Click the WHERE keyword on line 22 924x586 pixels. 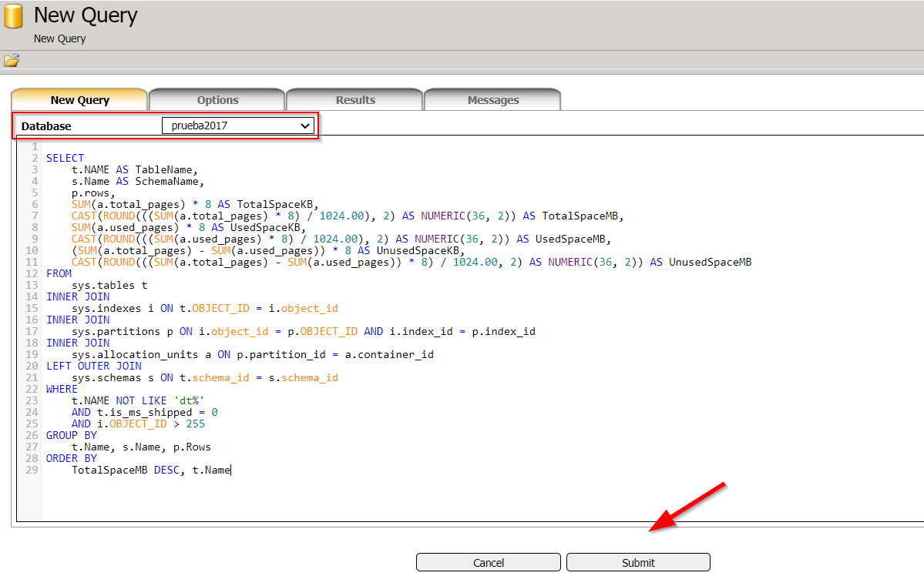pyautogui.click(x=62, y=389)
